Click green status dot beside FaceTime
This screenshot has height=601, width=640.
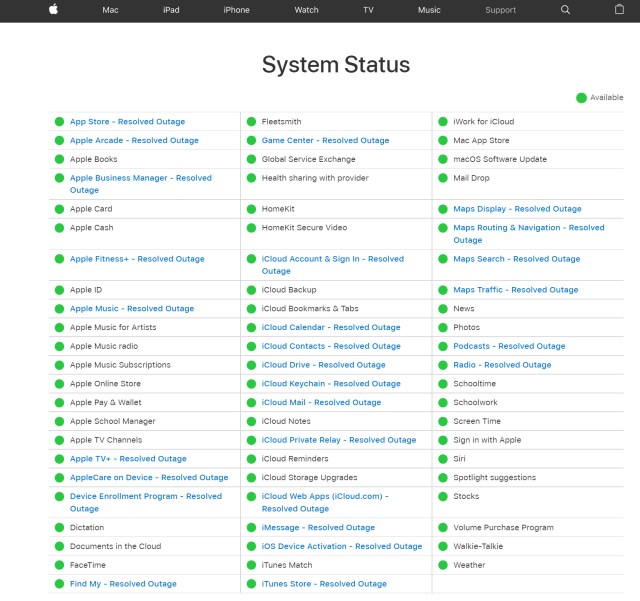coord(60,565)
